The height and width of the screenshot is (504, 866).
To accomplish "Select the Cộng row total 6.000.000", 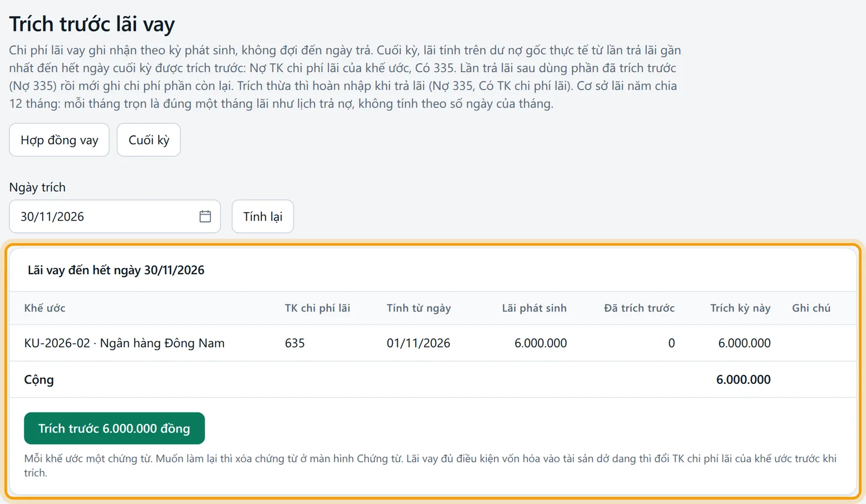I will pyautogui.click(x=744, y=380).
